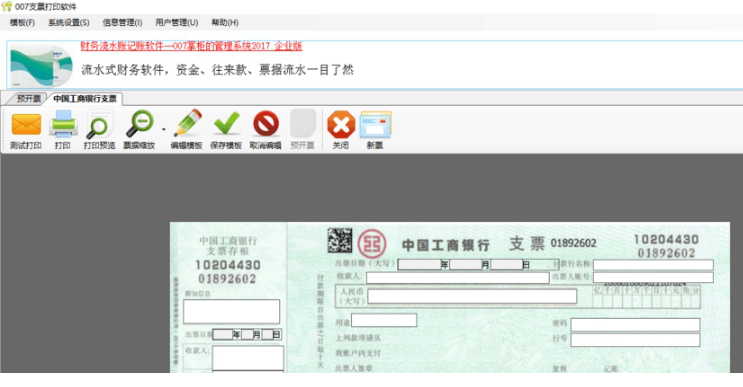The height and width of the screenshot is (387, 743).
Task: Switch to the 预开票 tab
Action: (28, 99)
